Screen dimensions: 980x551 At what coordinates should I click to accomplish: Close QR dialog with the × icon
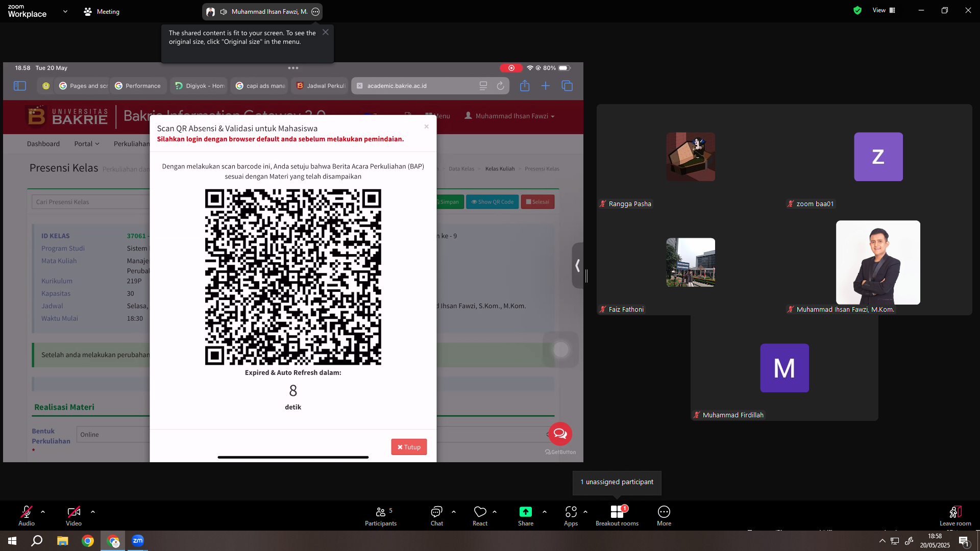[427, 127]
